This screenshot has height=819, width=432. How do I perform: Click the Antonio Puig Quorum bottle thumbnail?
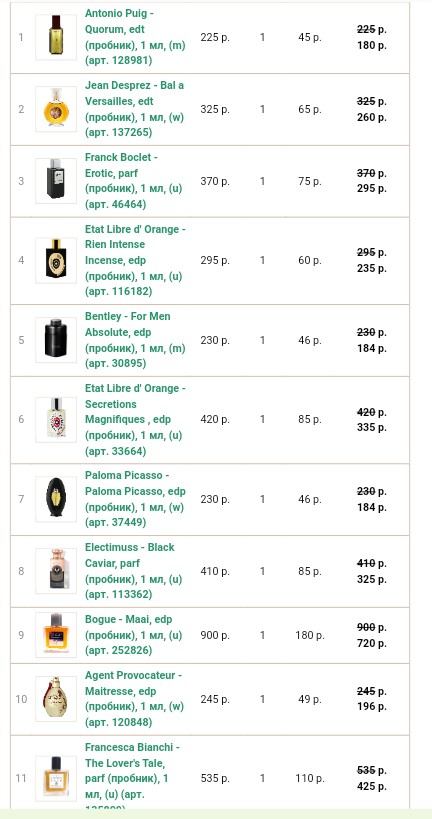(56, 37)
